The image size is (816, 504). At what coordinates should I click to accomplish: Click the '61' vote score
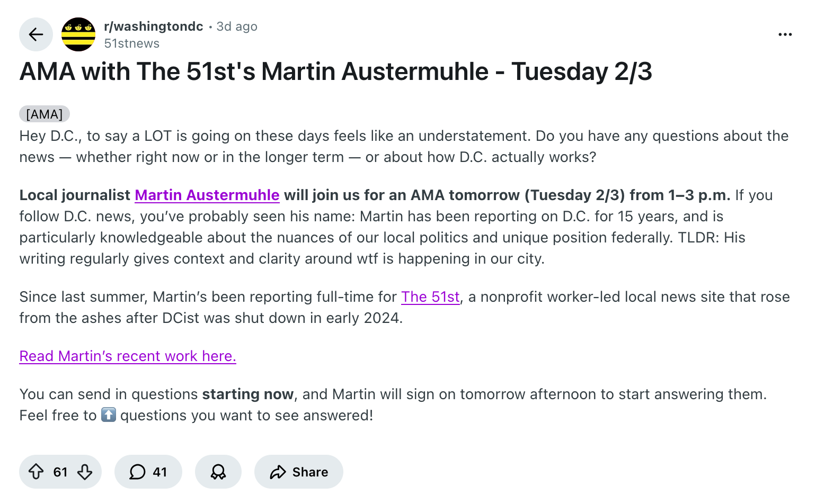point(60,472)
